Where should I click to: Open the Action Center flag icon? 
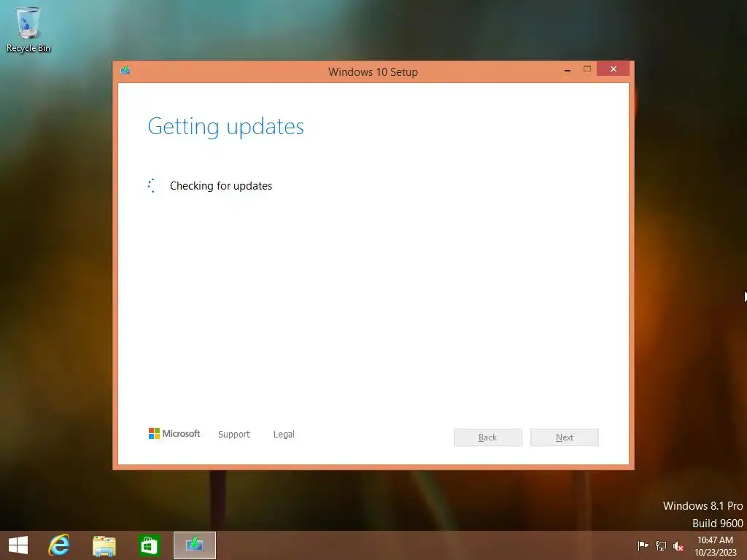point(643,545)
